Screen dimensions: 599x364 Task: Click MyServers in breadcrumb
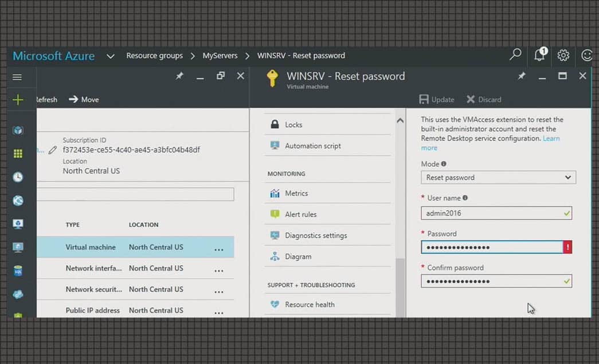(220, 56)
